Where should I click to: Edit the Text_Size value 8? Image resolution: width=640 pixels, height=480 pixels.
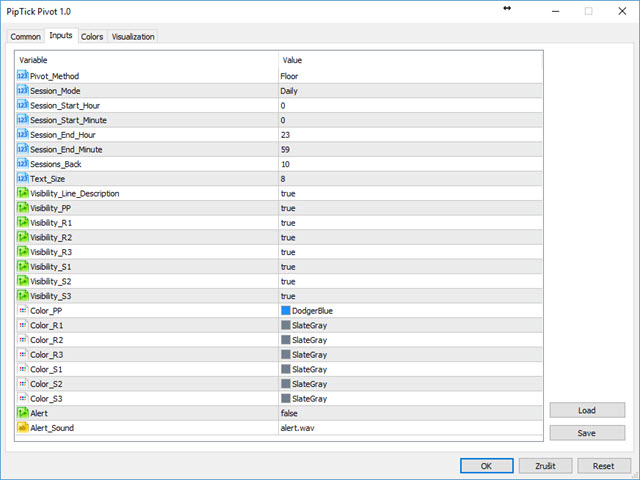point(283,179)
